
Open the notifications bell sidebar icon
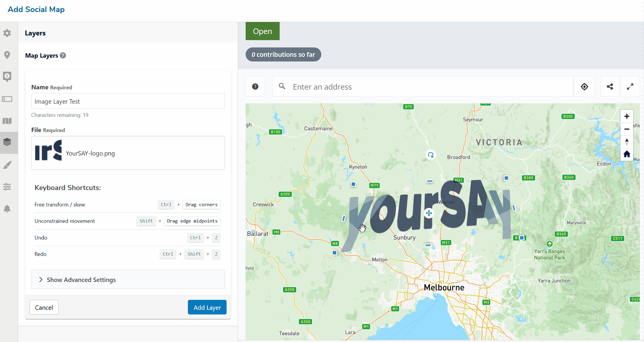pyautogui.click(x=7, y=208)
